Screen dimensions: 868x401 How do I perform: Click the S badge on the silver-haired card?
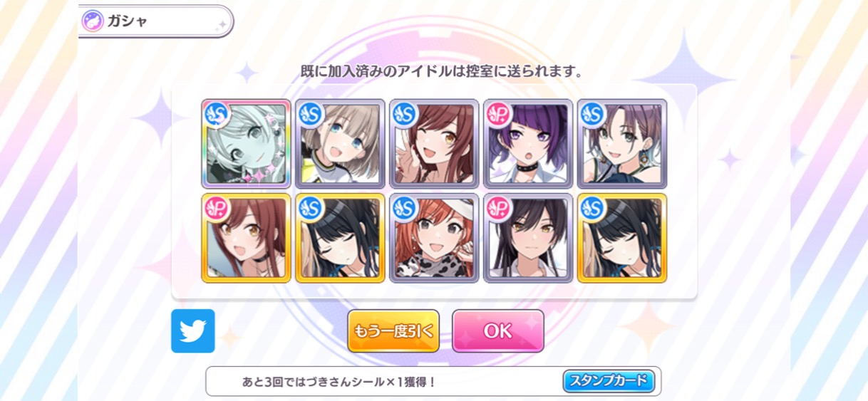(216, 113)
